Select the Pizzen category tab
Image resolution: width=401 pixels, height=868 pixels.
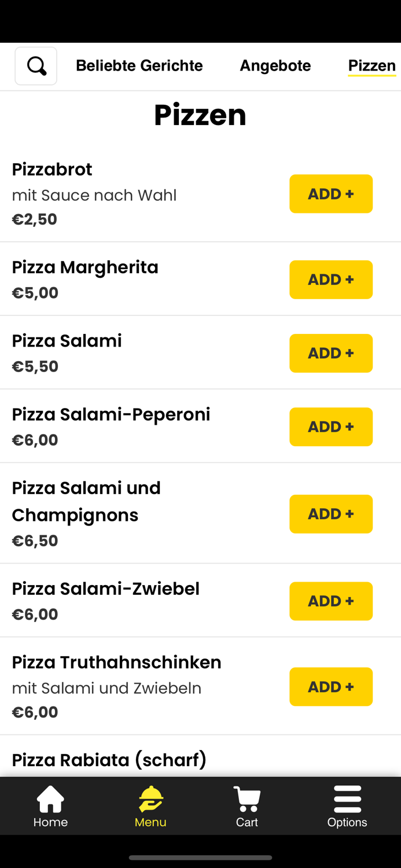pyautogui.click(x=371, y=65)
